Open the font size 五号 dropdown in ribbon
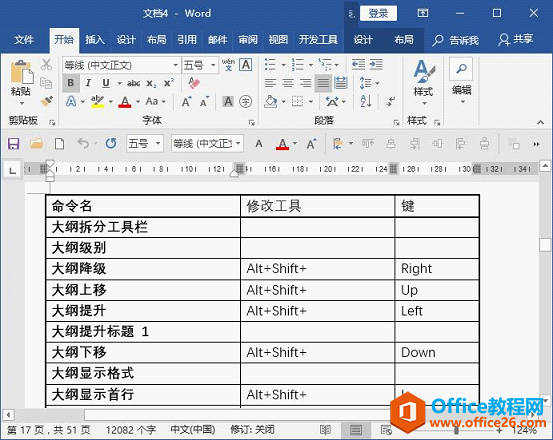 [x=213, y=65]
